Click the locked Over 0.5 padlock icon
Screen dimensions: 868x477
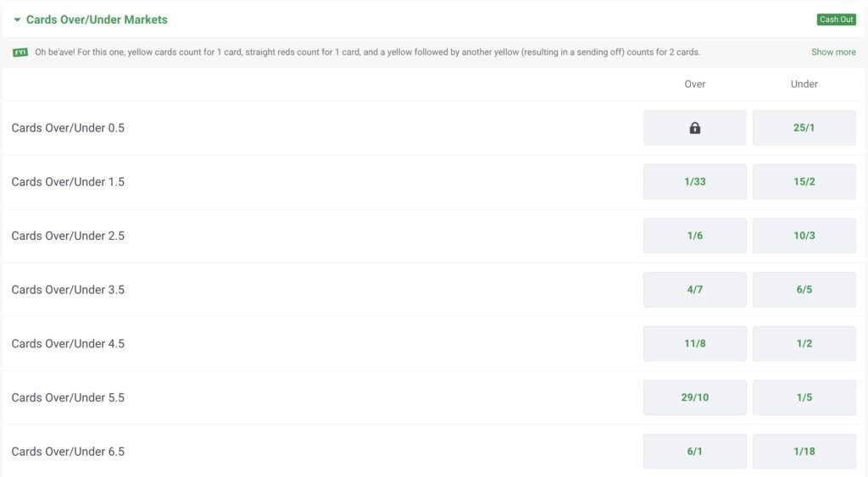(x=694, y=128)
